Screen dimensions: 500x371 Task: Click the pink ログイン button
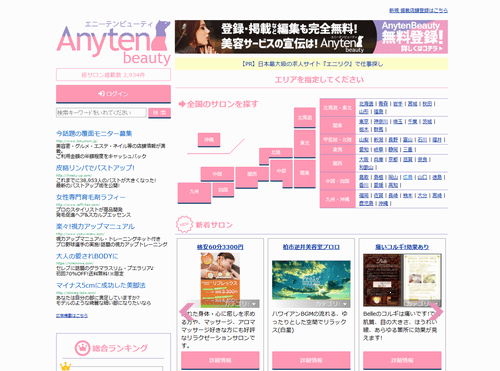[113, 94]
